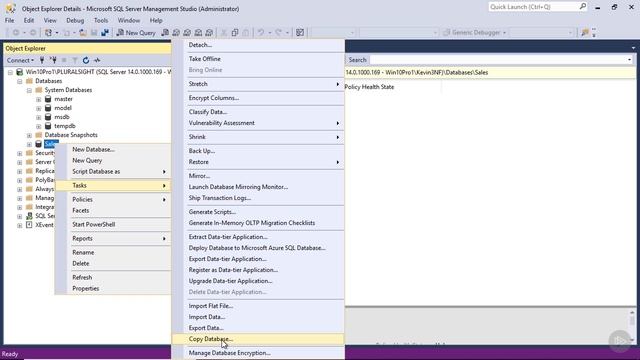Select Rename in the context menu
Image resolution: width=640 pixels, height=360 pixels.
113,252
